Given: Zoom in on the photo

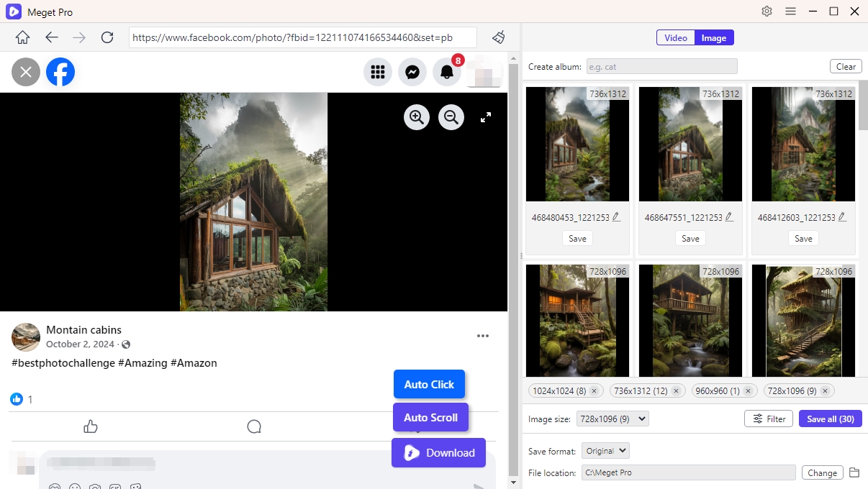Looking at the screenshot, I should (x=417, y=116).
